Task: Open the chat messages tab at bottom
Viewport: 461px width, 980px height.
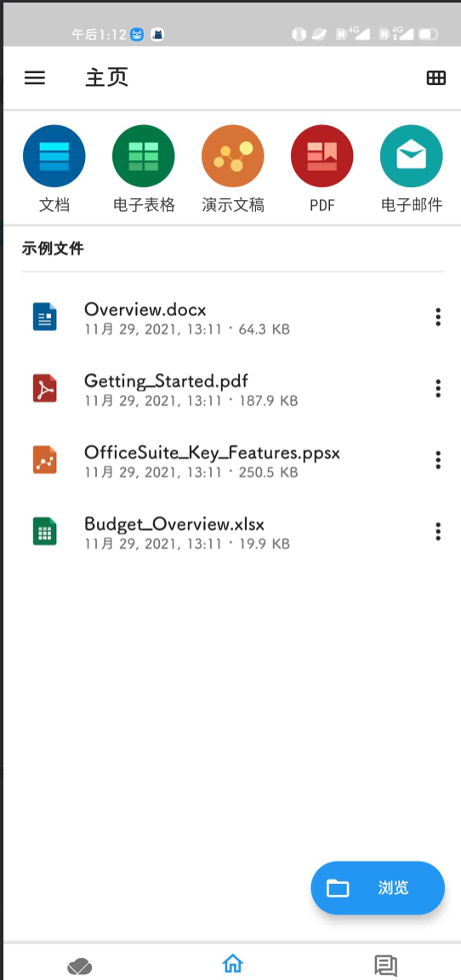Action: tap(385, 966)
